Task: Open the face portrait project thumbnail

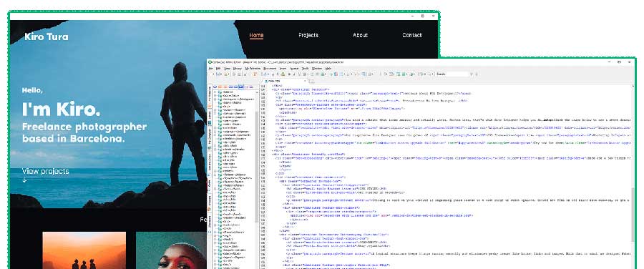Action: 171,250
